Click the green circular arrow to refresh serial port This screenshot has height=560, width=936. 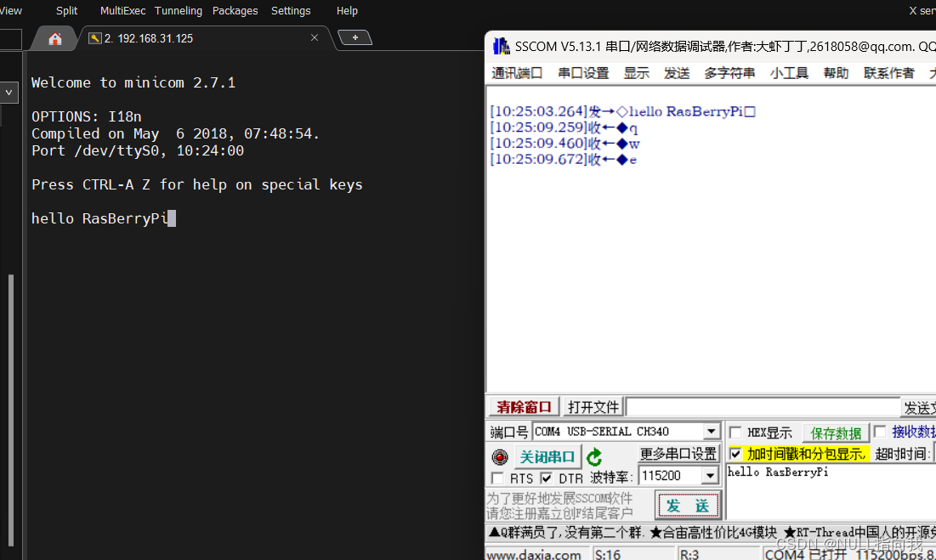595,456
